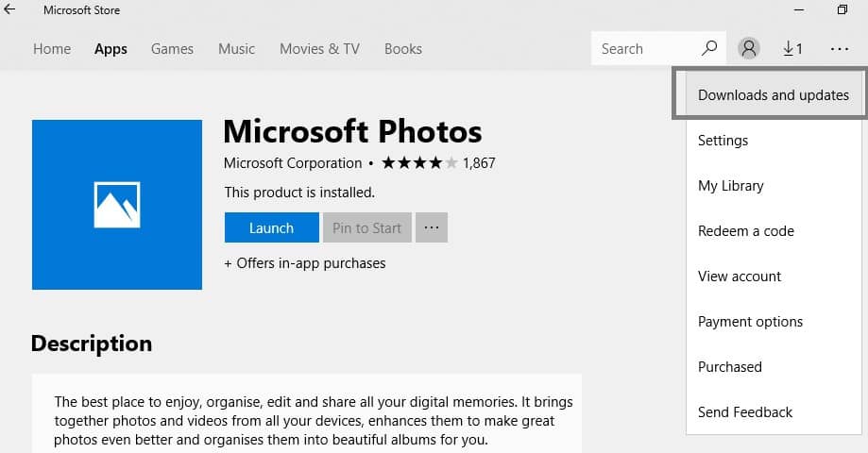Go to the Music tab
This screenshot has height=453, width=868.
click(x=236, y=49)
